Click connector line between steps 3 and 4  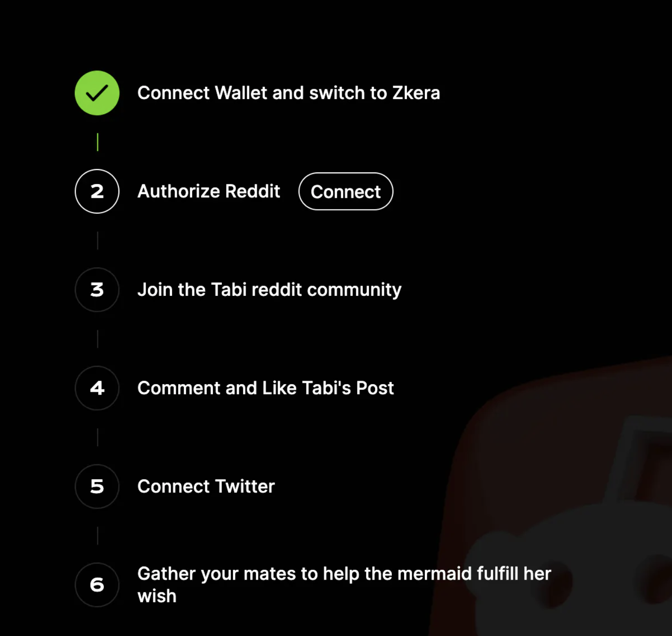(97, 339)
